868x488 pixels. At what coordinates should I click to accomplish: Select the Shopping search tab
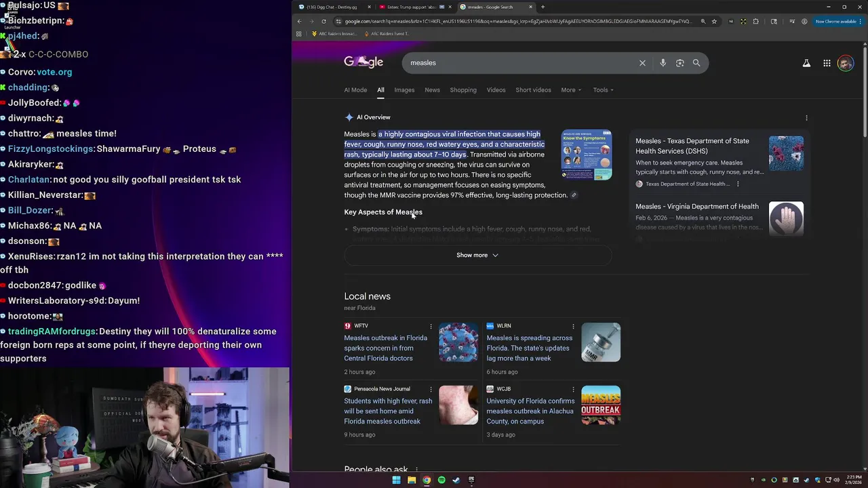click(463, 90)
